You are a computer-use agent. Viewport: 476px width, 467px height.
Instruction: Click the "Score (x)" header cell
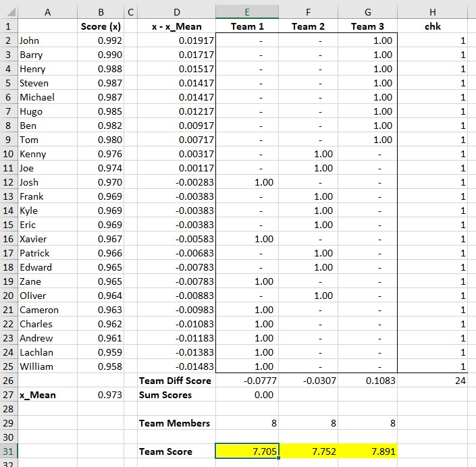tap(100, 26)
